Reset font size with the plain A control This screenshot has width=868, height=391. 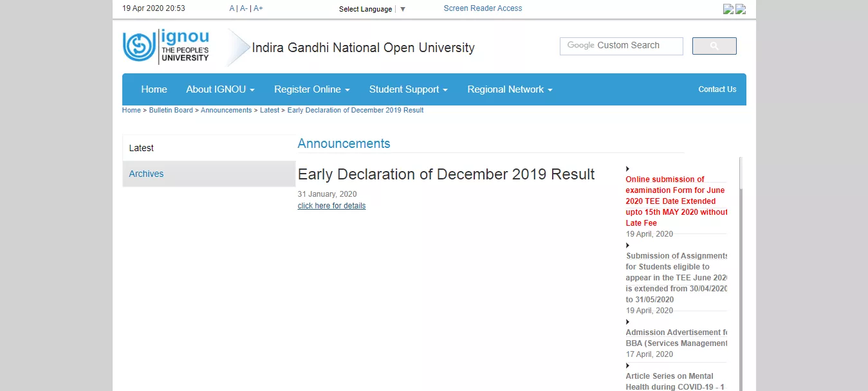pyautogui.click(x=232, y=8)
